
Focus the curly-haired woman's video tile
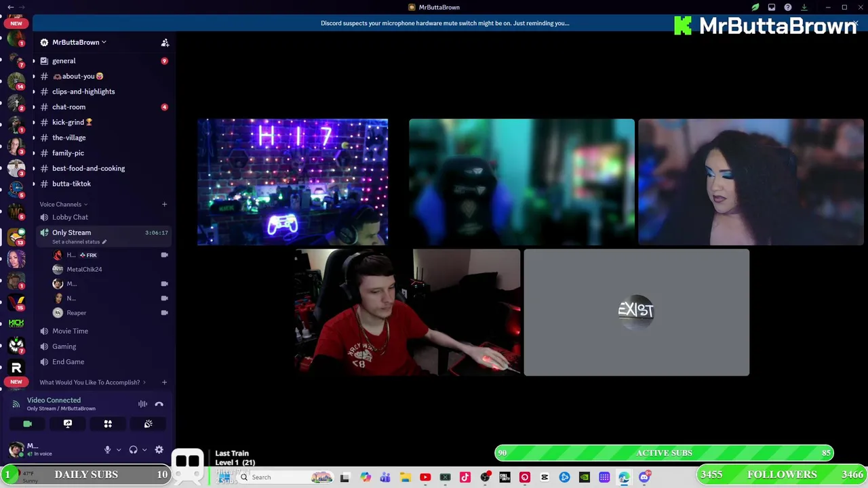coord(751,182)
